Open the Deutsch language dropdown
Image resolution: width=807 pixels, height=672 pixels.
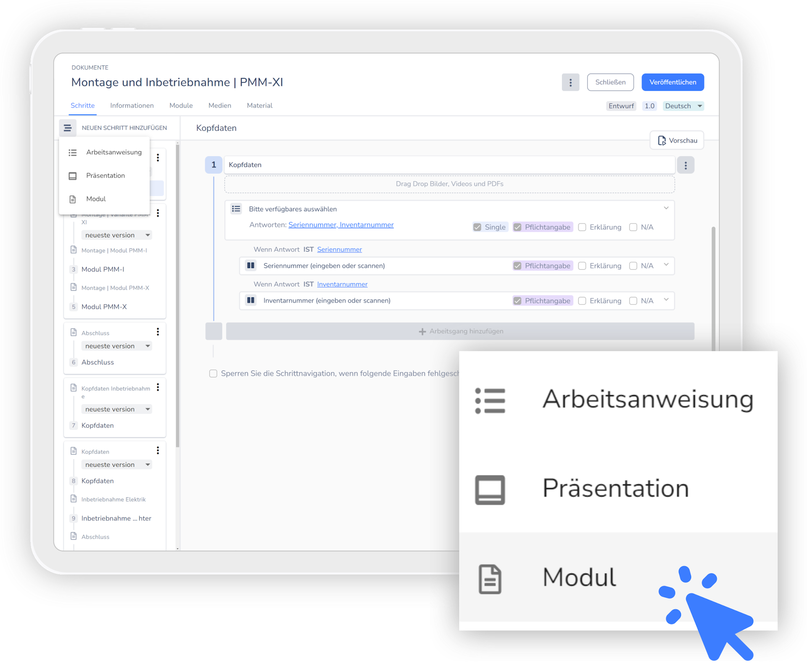(683, 106)
